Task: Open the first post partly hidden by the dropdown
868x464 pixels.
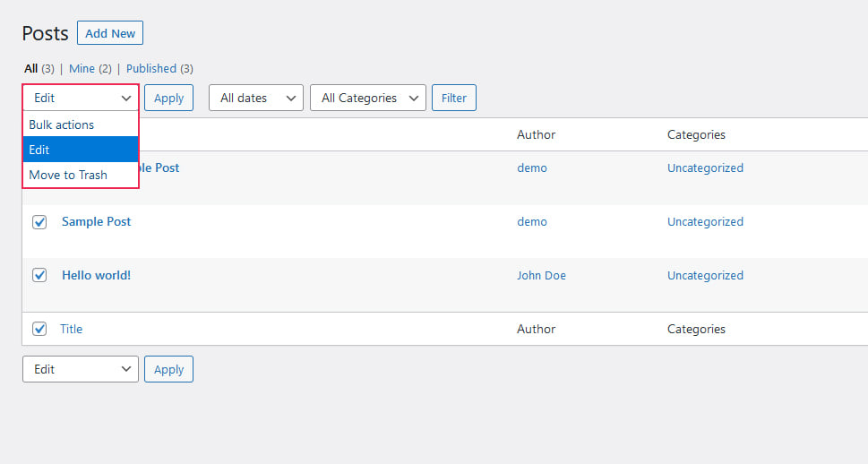Action: [x=159, y=168]
